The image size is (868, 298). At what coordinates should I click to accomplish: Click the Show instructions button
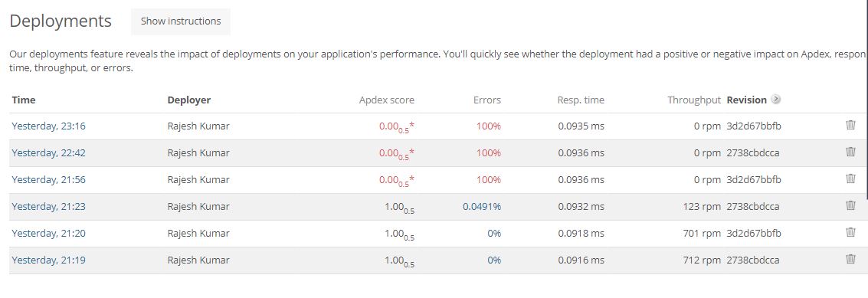(x=181, y=21)
